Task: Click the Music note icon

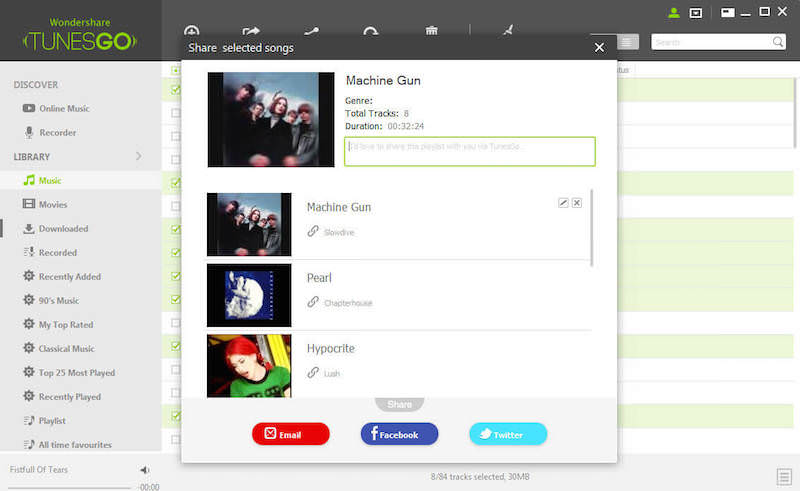Action: coord(29,180)
